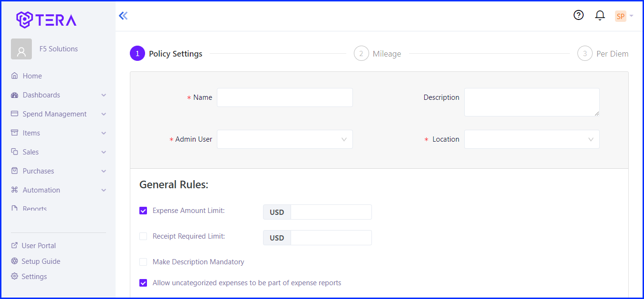This screenshot has width=644, height=299.
Task: Open the SP user avatar menu
Action: 620,16
